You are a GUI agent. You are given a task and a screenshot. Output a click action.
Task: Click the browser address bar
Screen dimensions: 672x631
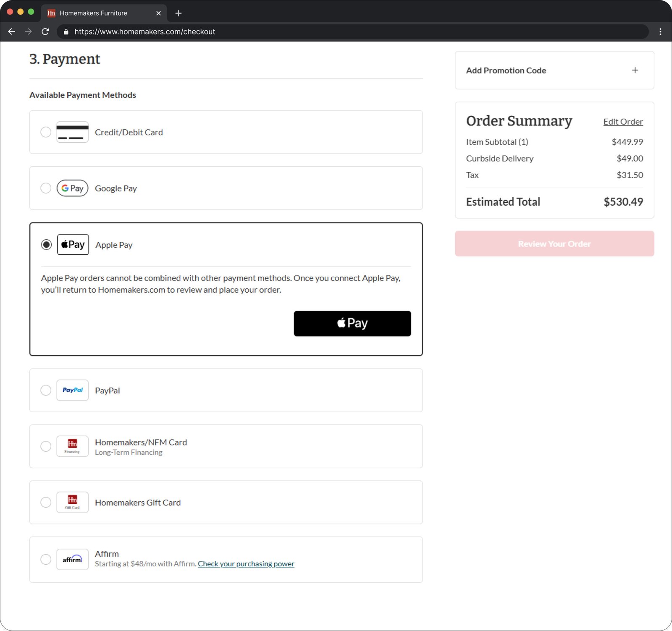[353, 31]
